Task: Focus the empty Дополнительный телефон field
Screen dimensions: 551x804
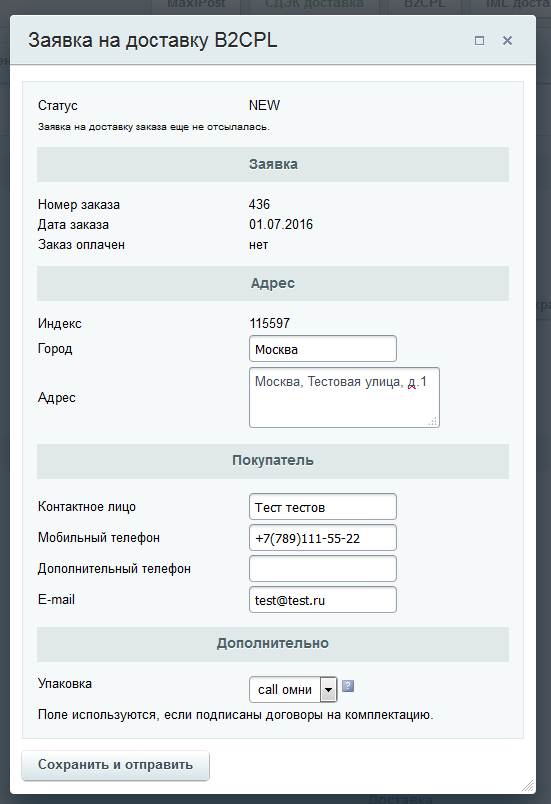Action: point(323,569)
